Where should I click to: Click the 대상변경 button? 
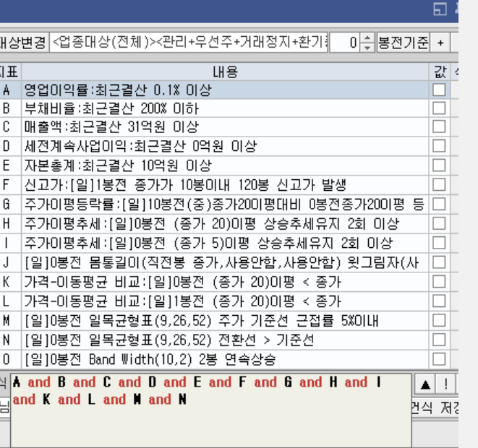click(x=23, y=43)
